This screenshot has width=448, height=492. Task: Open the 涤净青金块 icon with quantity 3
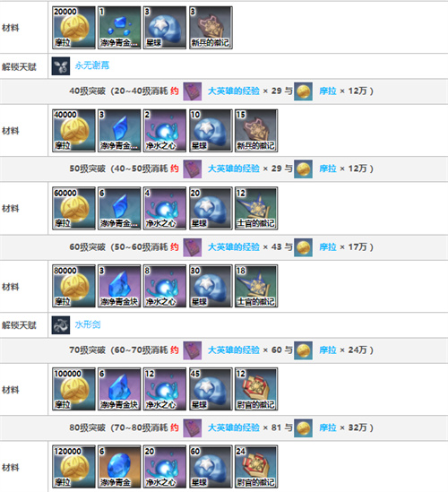coord(119,286)
